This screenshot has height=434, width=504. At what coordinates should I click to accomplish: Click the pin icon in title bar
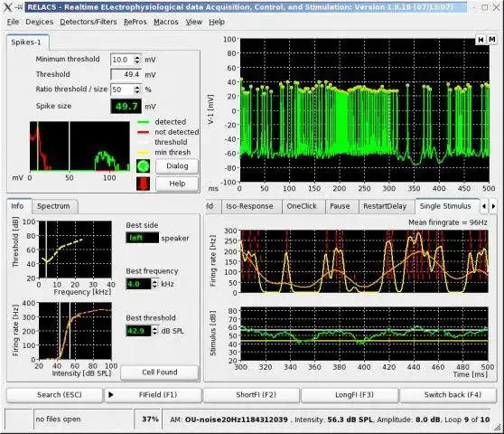click(19, 7)
